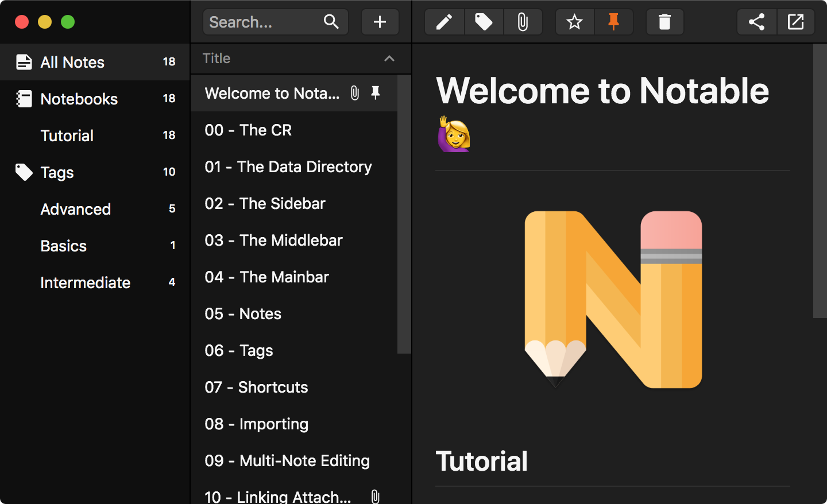827x504 pixels.
Task: Open Notebooks section in sidebar
Action: pos(95,99)
